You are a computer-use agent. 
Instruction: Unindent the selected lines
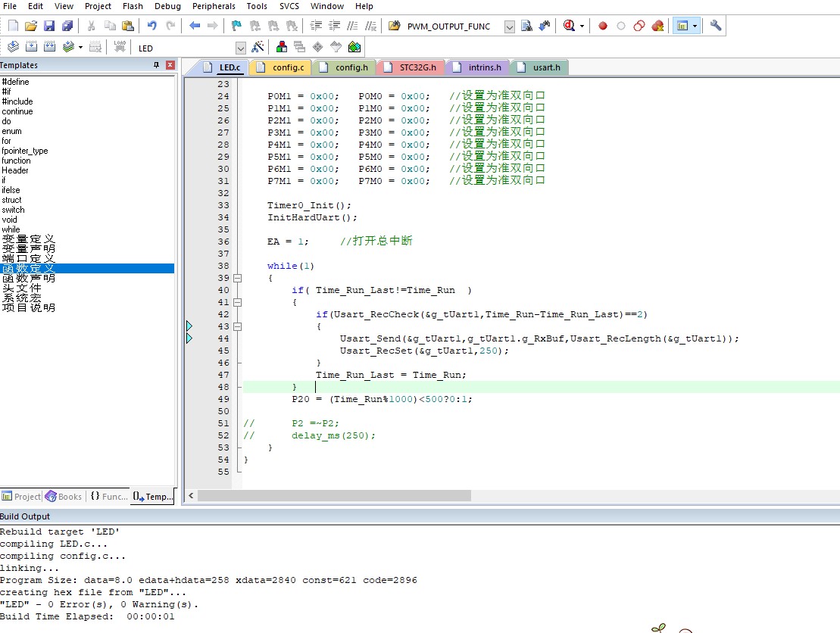[334, 26]
